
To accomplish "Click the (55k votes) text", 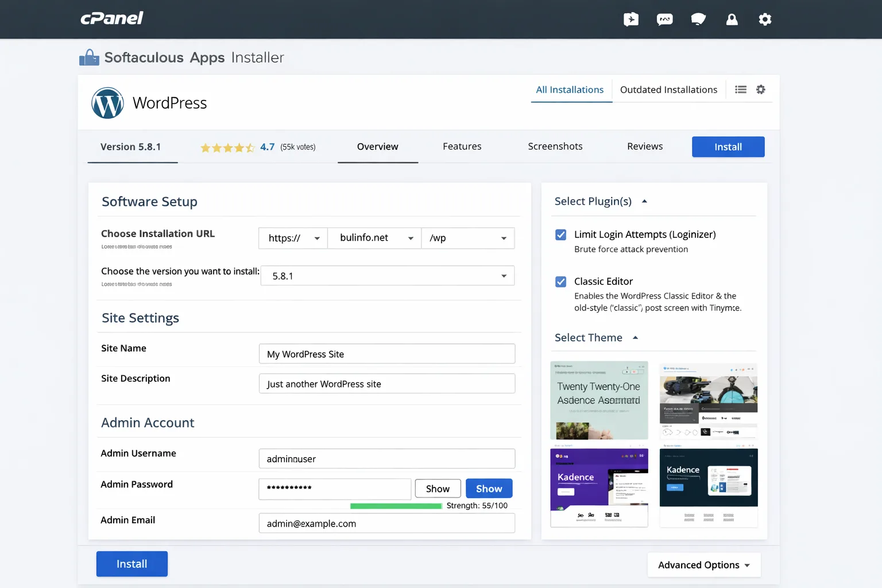I will [298, 147].
